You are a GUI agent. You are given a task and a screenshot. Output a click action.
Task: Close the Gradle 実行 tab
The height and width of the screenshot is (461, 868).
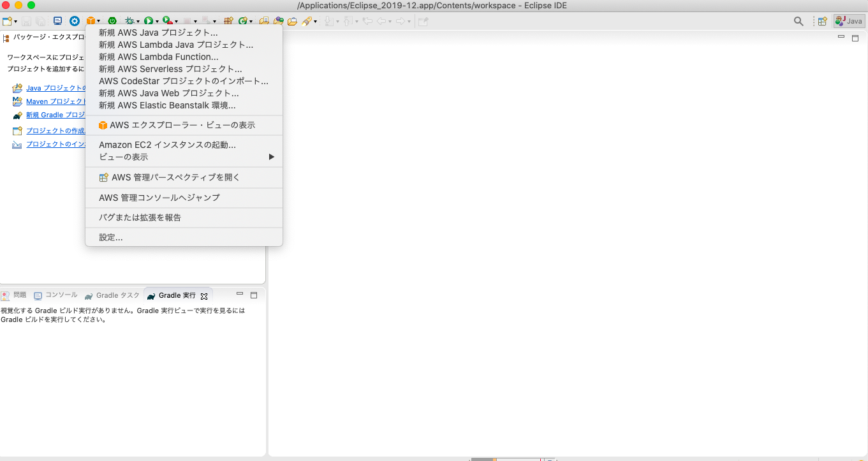tap(204, 296)
